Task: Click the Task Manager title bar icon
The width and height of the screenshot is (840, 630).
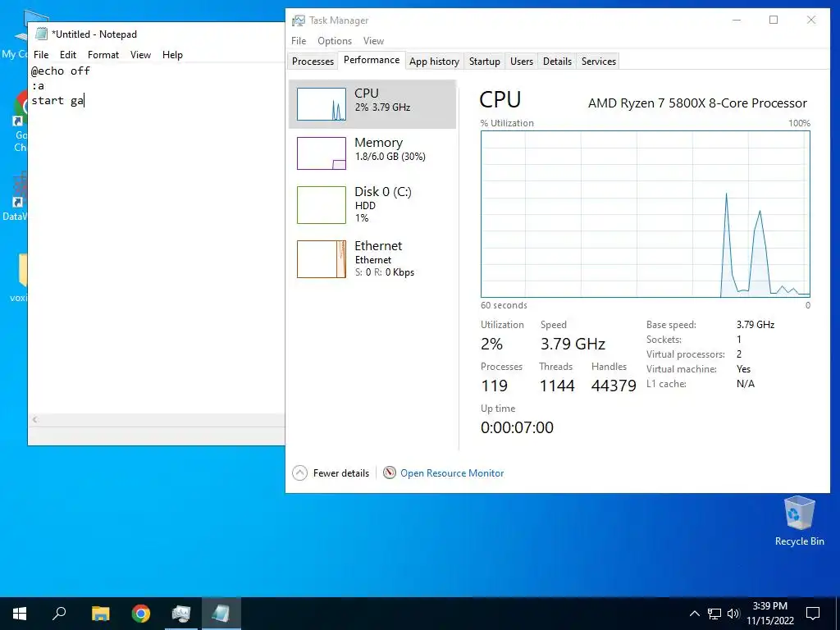Action: (299, 21)
